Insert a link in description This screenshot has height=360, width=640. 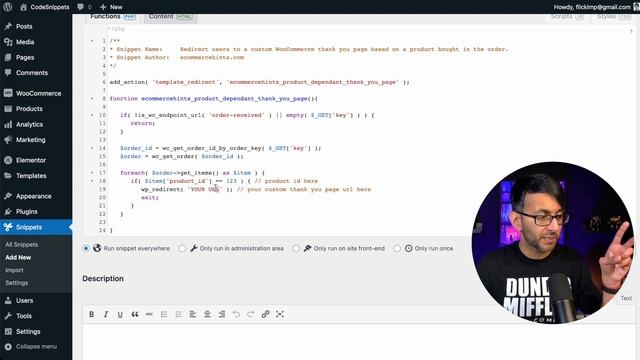[x=265, y=314]
